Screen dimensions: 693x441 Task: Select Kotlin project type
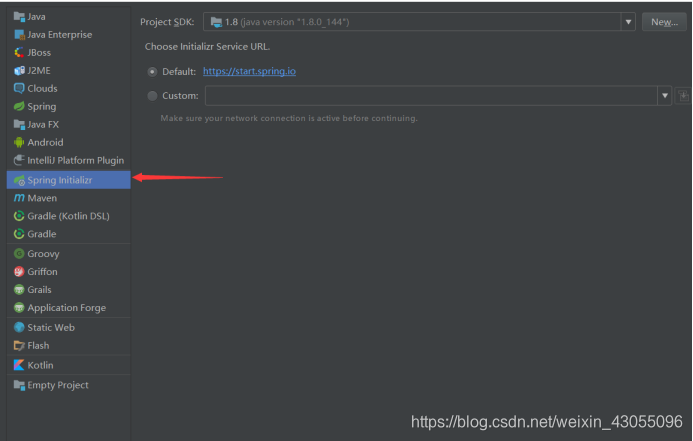(69, 365)
